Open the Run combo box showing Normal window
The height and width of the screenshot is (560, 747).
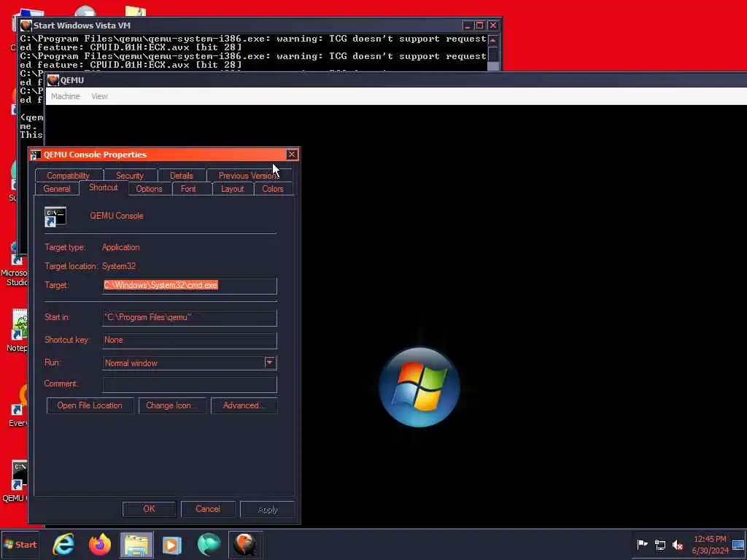189,363
